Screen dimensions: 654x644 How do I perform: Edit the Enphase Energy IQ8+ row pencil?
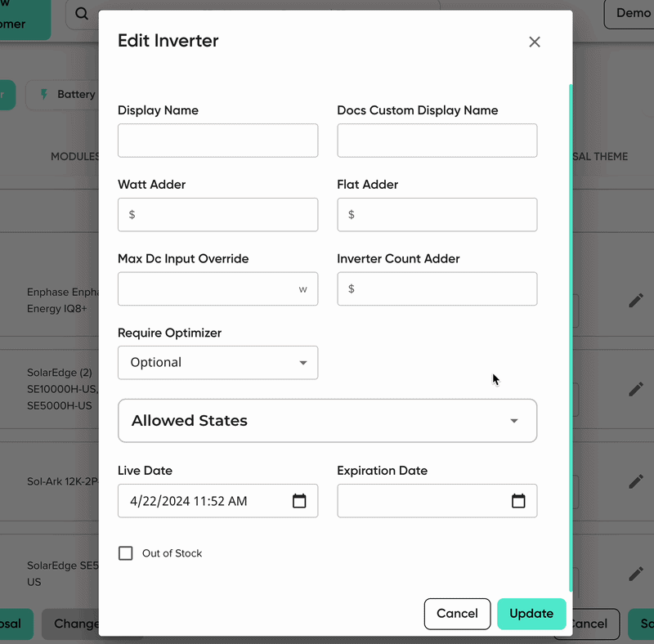coord(636,300)
